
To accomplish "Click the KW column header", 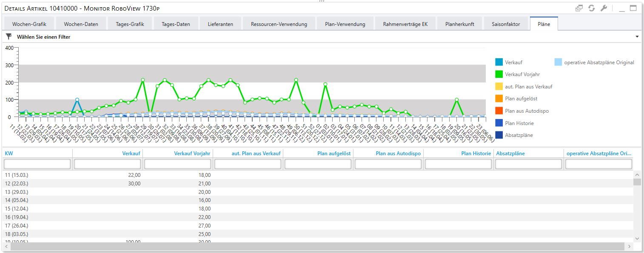I will tap(9, 154).
